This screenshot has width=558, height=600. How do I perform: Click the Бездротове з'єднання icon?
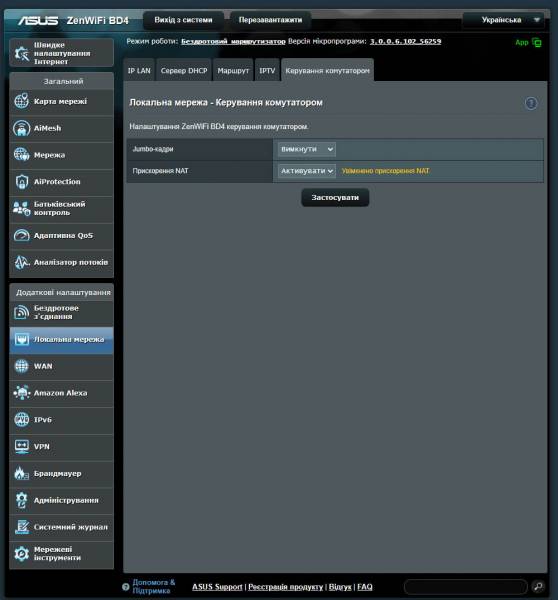click(x=21, y=312)
